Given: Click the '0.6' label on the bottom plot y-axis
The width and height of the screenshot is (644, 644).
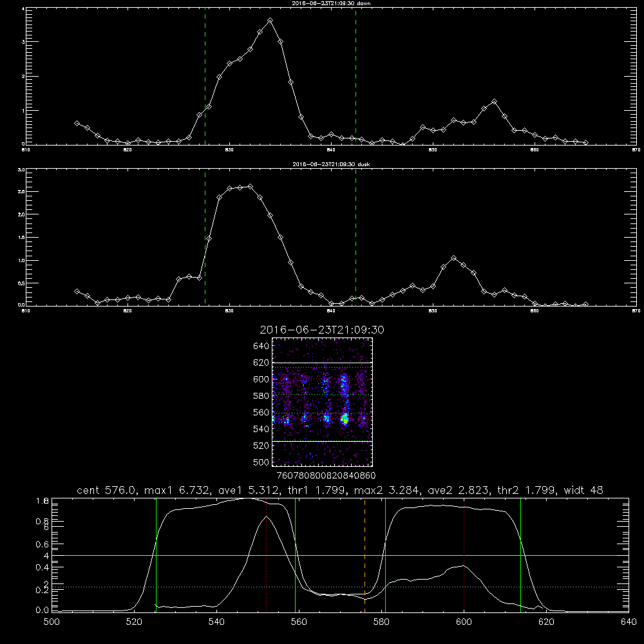Looking at the screenshot, I should pyautogui.click(x=43, y=544).
